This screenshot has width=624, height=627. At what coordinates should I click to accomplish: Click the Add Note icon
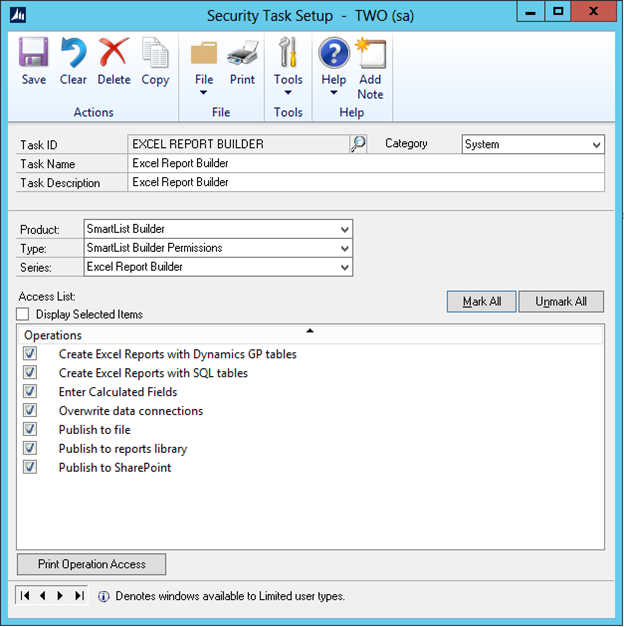(x=370, y=53)
